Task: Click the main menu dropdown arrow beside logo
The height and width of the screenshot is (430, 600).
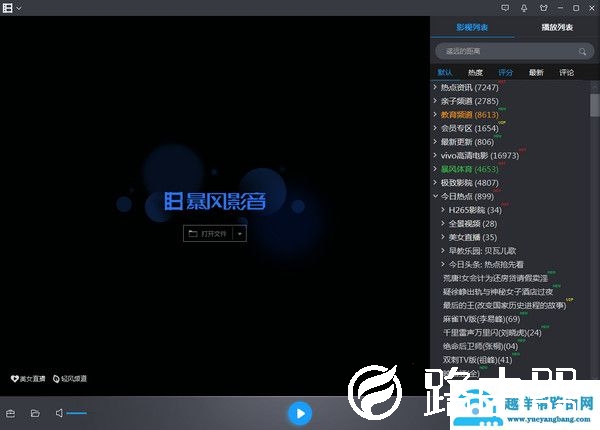Action: pos(19,8)
